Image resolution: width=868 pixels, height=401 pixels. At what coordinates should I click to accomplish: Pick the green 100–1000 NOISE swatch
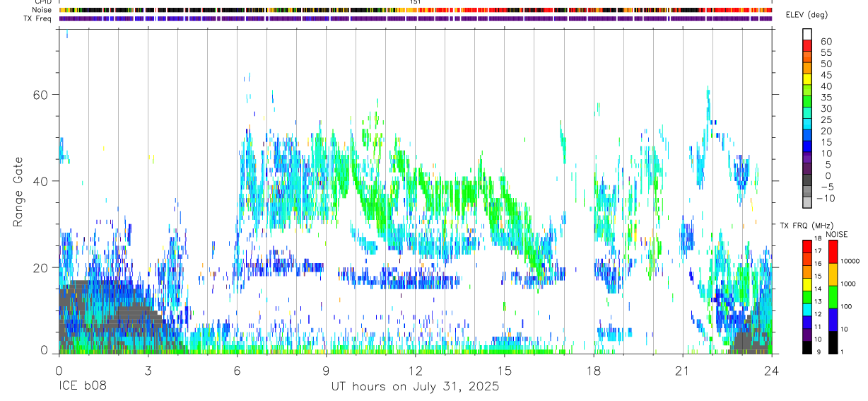click(x=833, y=297)
